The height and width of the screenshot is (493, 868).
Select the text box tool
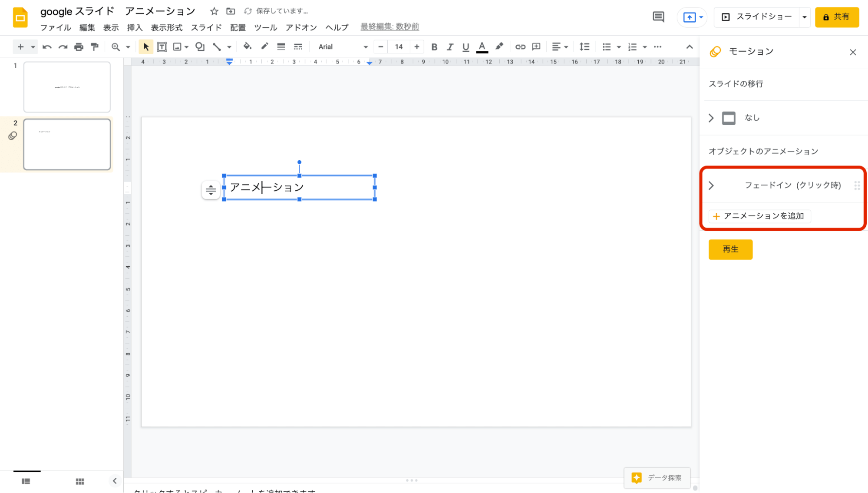click(x=162, y=47)
